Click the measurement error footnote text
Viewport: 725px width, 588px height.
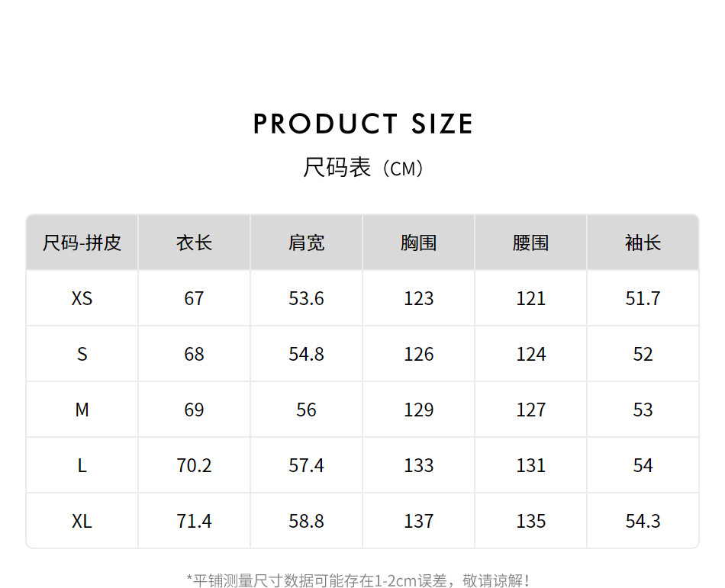coord(359,580)
